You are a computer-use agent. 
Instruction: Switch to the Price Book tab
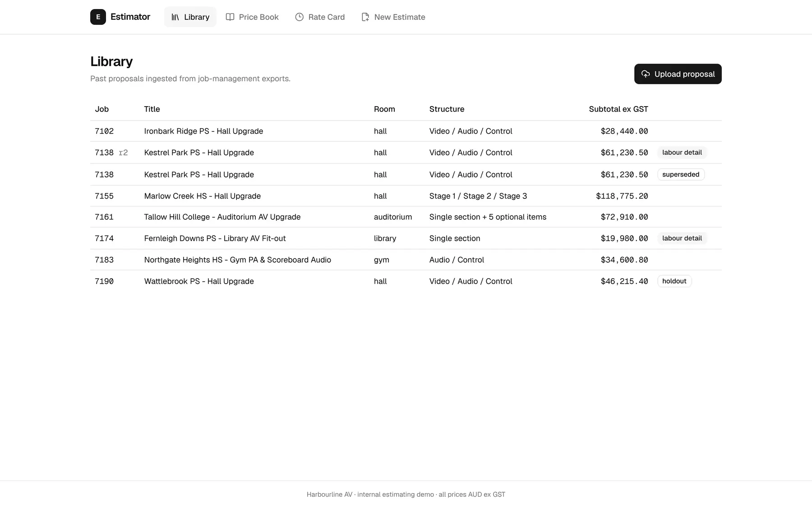[252, 17]
